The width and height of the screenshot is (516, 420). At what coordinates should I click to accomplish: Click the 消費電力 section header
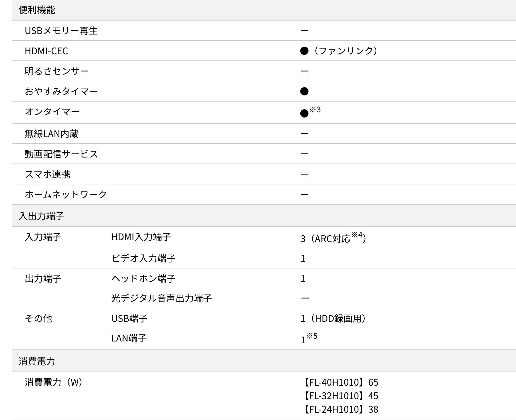pyautogui.click(x=37, y=361)
